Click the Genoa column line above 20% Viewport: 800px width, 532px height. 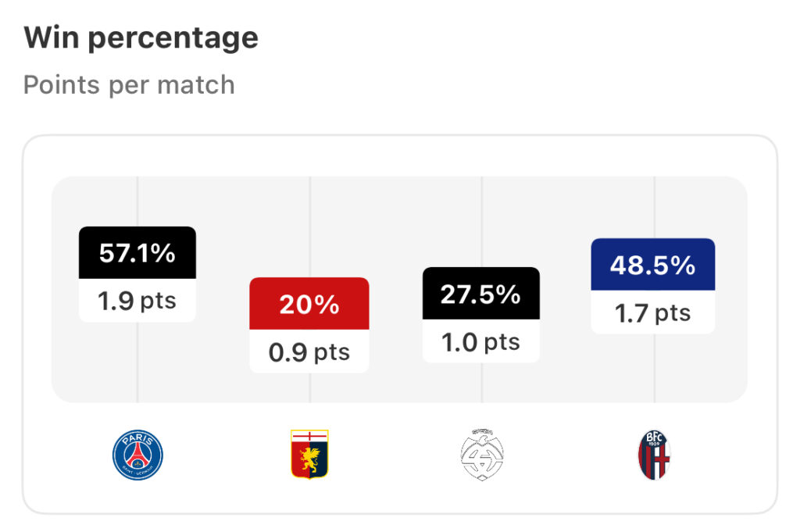coord(309,227)
